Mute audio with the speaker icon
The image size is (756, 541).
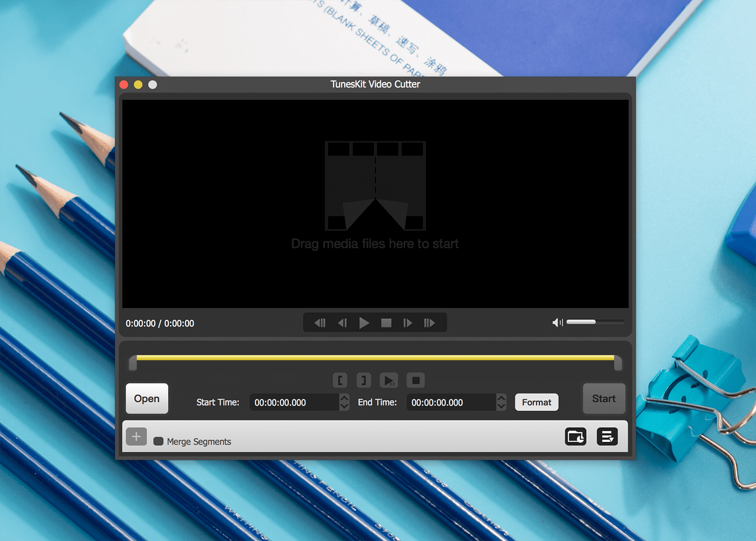pos(557,322)
